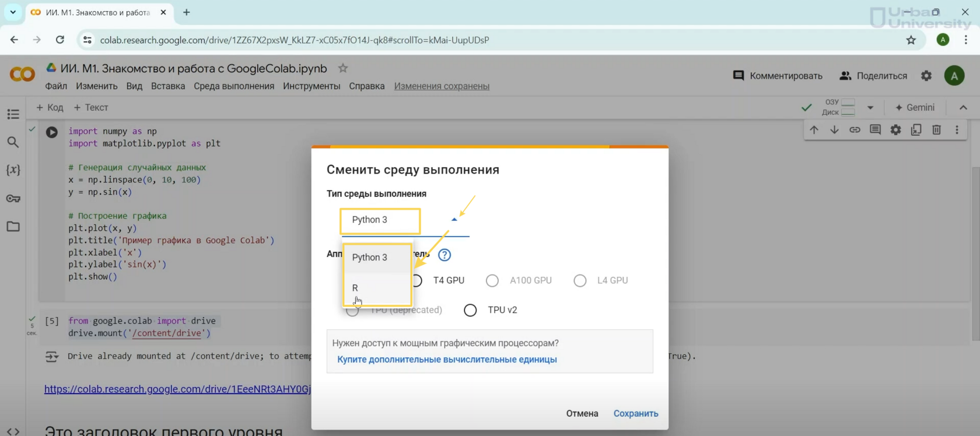
Task: Collapse the Python 3 runtime type dropdown
Action: 454,220
